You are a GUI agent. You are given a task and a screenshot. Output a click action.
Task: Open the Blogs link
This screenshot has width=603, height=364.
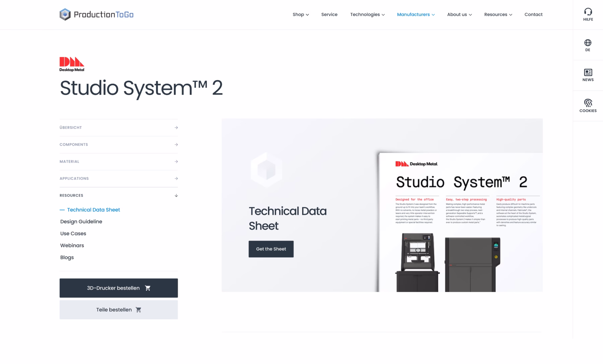[67, 257]
